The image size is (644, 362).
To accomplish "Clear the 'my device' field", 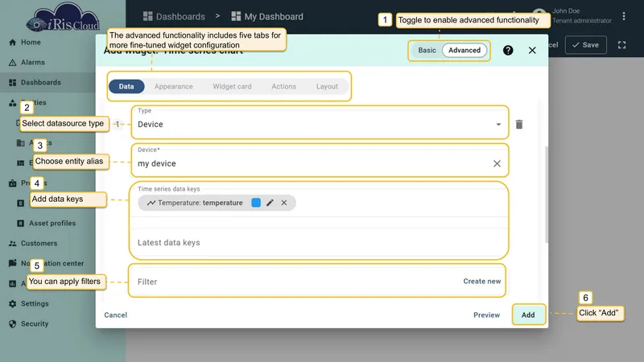I will 497,164.
